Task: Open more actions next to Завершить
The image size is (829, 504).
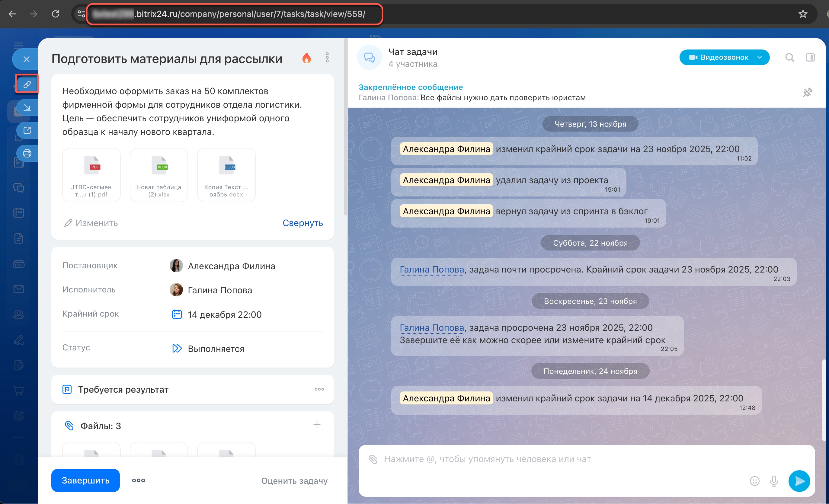Action: pos(138,480)
